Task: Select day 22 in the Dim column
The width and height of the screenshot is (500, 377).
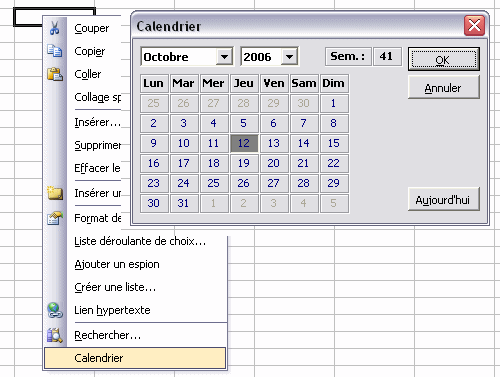Action: coord(334,163)
